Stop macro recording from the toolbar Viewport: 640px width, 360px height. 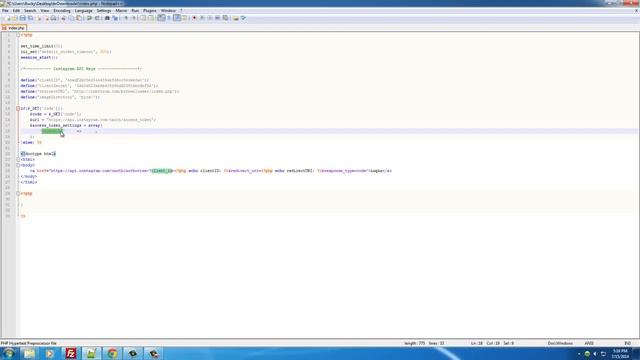[x=202, y=18]
